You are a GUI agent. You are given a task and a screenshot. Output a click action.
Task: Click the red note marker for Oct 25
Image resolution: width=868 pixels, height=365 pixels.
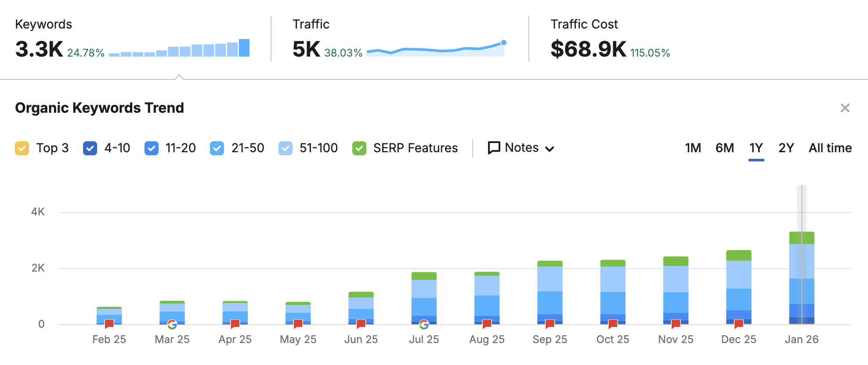[613, 324]
